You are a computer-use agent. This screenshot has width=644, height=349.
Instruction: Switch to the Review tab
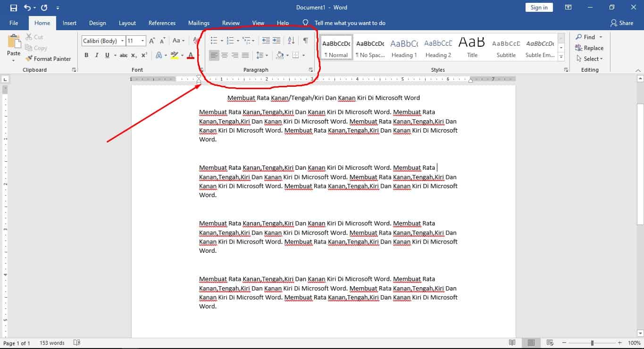click(x=231, y=23)
